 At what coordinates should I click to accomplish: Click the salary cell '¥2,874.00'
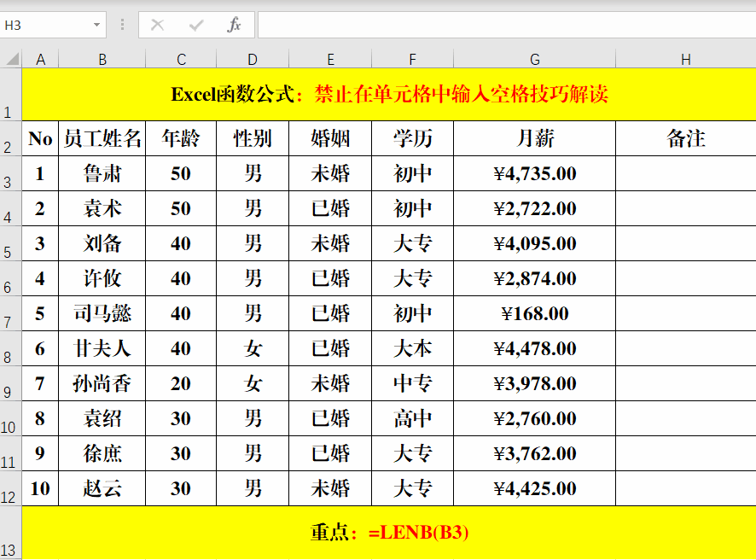535,278
